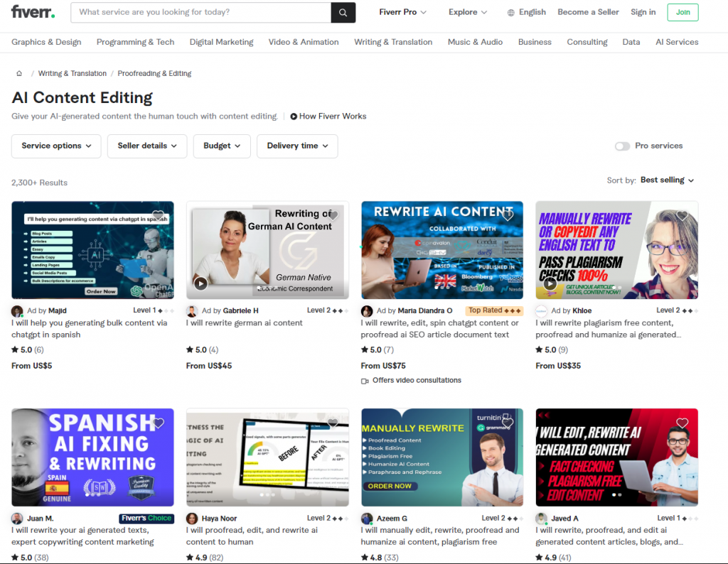Favorite Majid's spanish chatgpt gig with the heart
The width and height of the screenshot is (728, 564).
158,215
